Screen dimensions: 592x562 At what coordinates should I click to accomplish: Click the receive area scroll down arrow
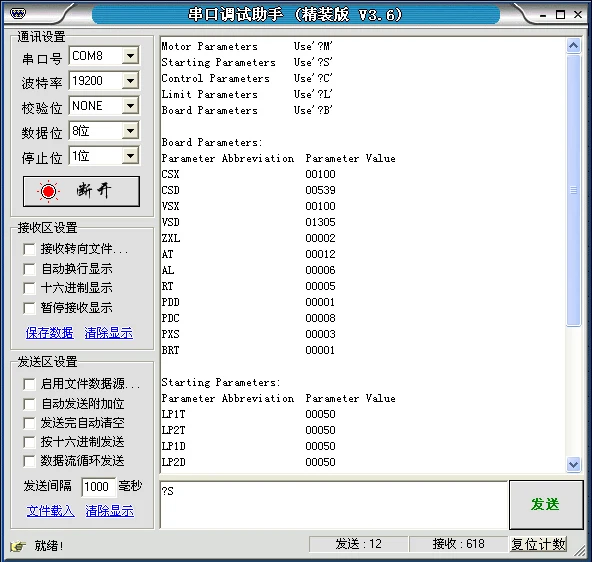pyautogui.click(x=574, y=464)
